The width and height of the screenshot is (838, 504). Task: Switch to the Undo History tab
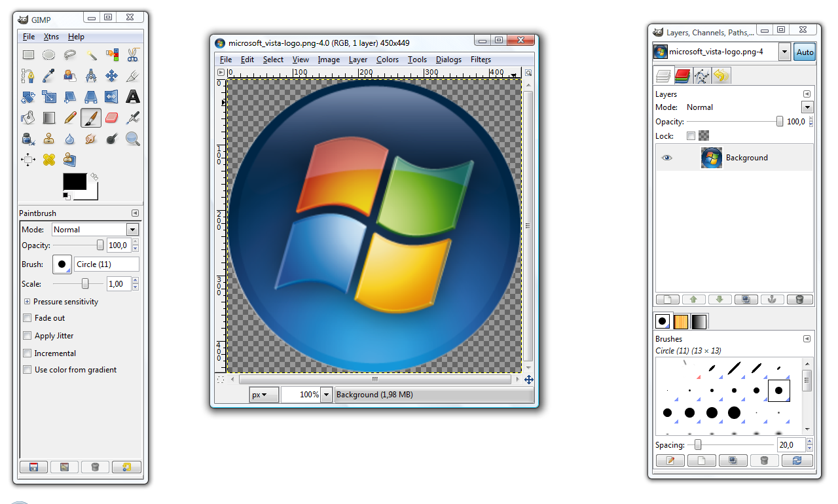[x=721, y=76]
